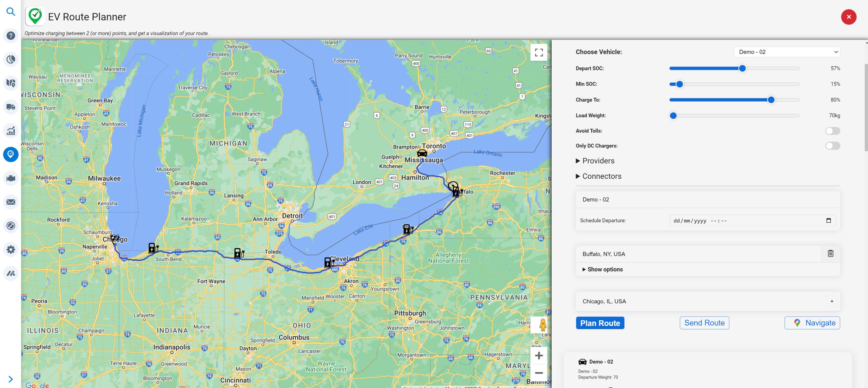Open the pie chart dashboard icon

click(x=11, y=59)
